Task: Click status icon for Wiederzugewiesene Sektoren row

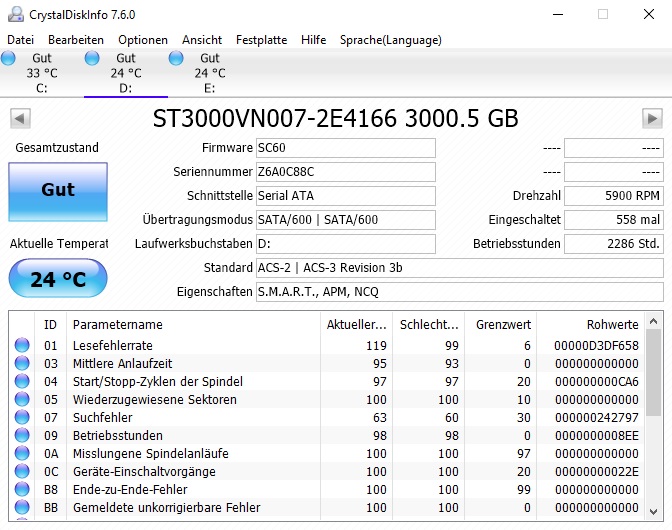Action: point(22,399)
